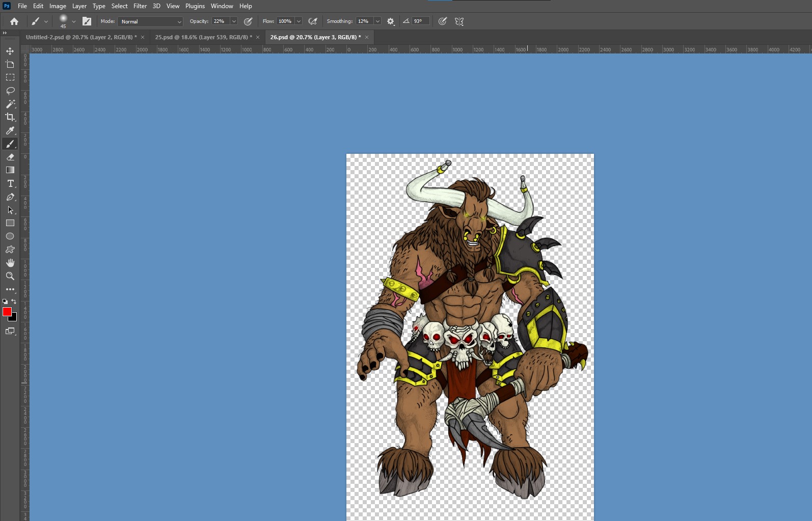Select the Brush tool in toolbar

click(x=10, y=144)
